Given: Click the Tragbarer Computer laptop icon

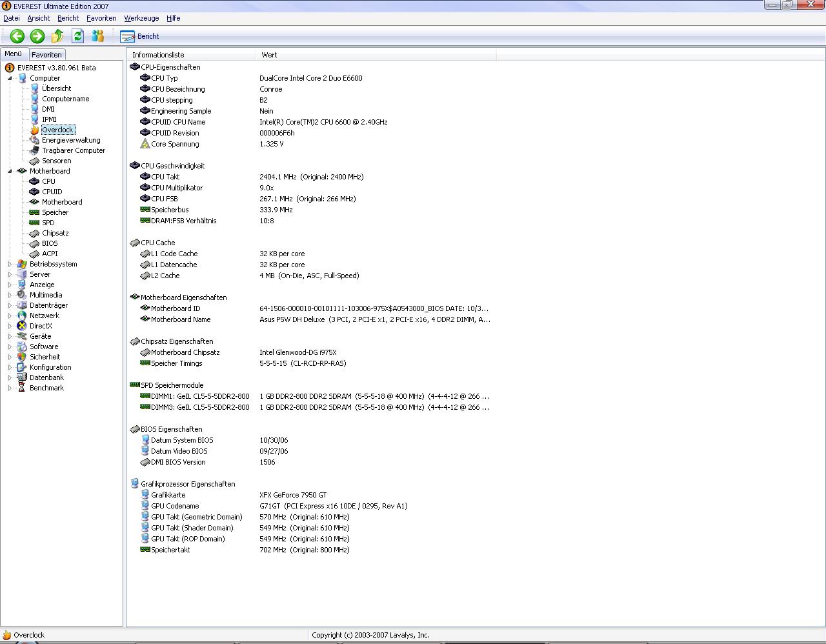Looking at the screenshot, I should [x=34, y=150].
